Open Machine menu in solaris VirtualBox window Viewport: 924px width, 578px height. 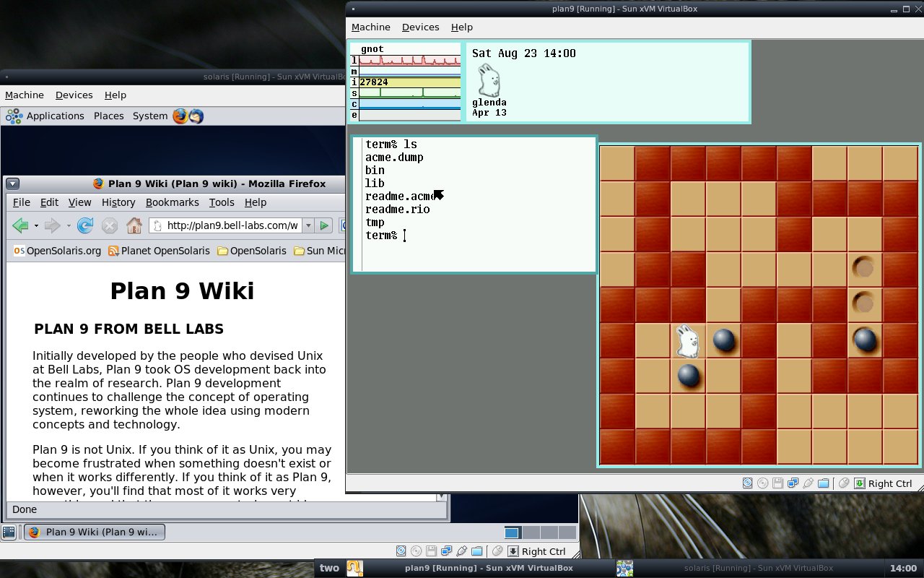click(x=25, y=95)
